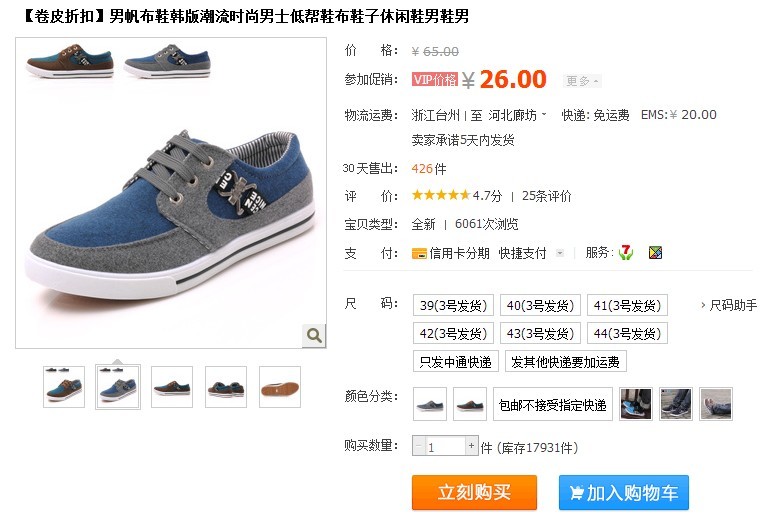
Task: Select the 只发中通快递 option
Action: click(456, 362)
